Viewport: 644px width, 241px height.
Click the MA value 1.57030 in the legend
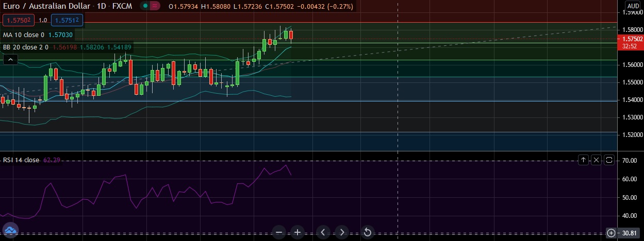[60, 35]
